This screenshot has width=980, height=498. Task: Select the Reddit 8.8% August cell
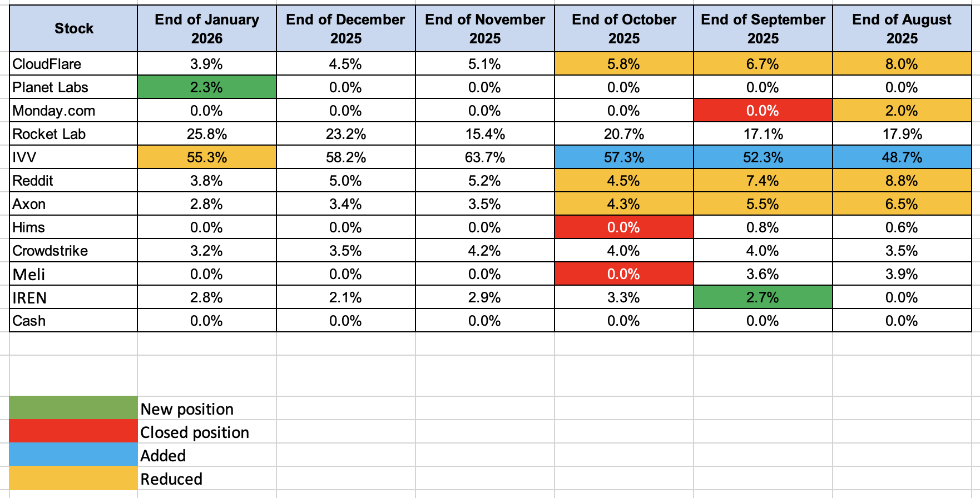(x=902, y=181)
